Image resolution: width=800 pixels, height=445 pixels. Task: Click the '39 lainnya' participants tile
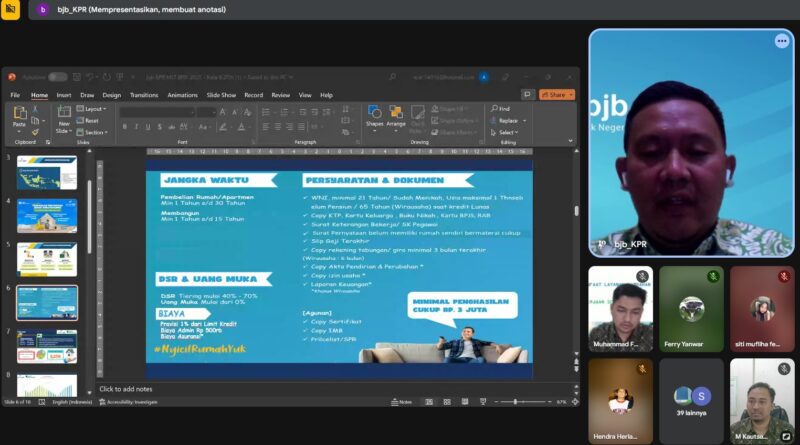point(692,399)
